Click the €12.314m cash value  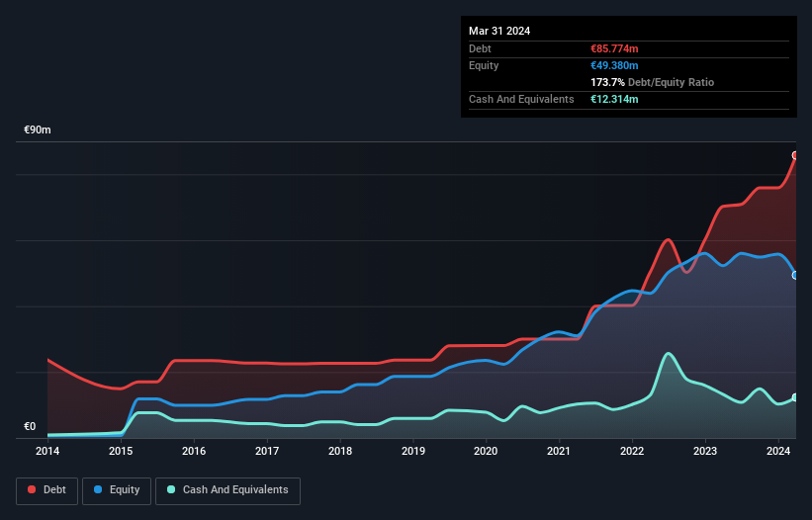pos(614,99)
